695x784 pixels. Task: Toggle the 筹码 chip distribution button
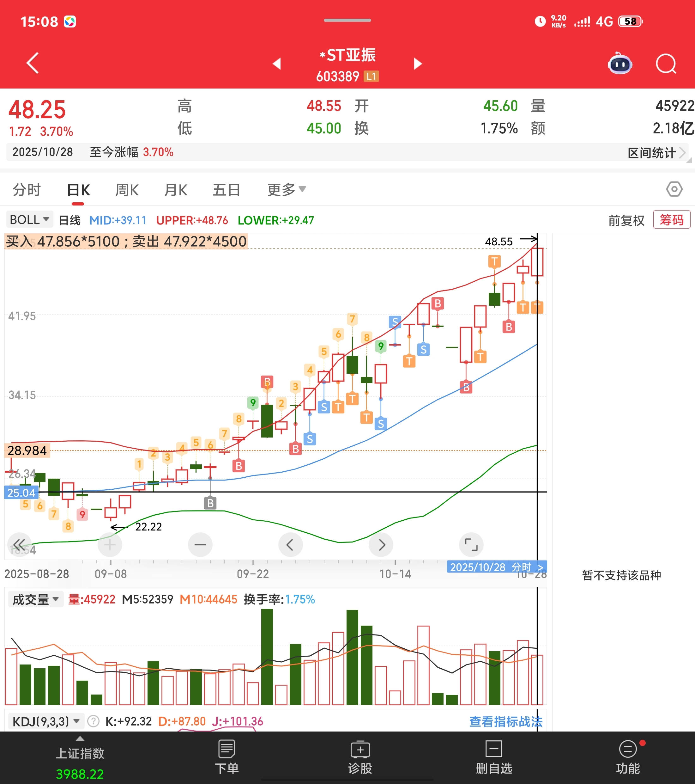(x=671, y=220)
